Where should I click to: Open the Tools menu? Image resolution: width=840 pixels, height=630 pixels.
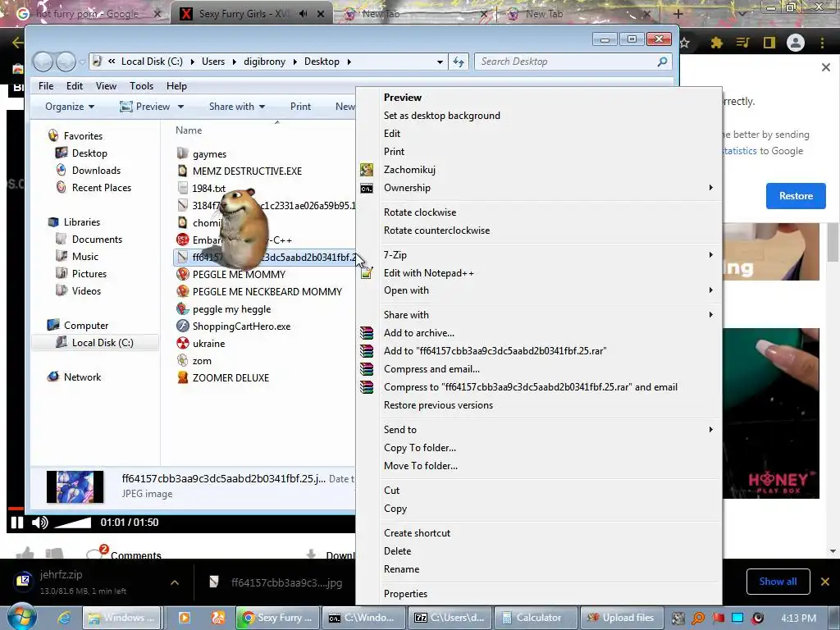click(x=141, y=85)
